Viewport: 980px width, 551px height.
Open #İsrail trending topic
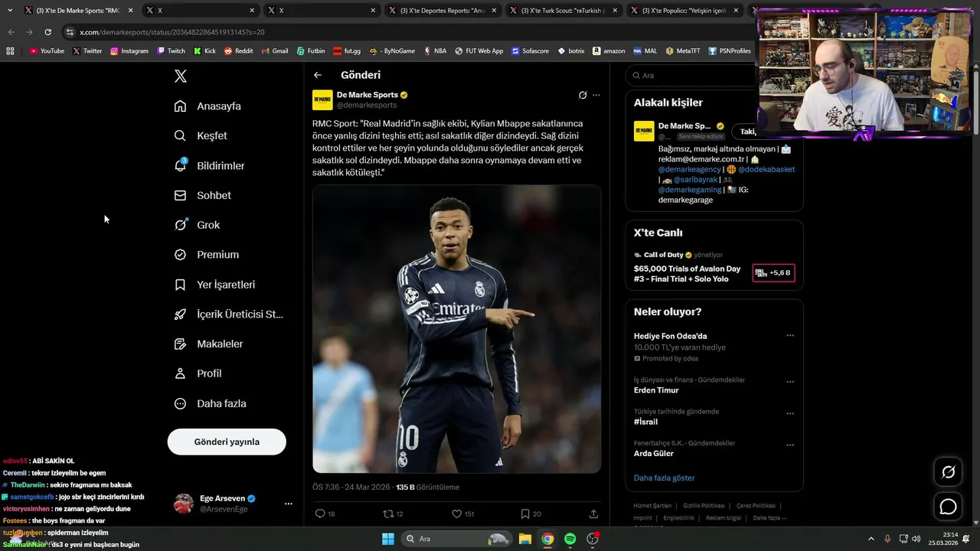[x=645, y=422]
